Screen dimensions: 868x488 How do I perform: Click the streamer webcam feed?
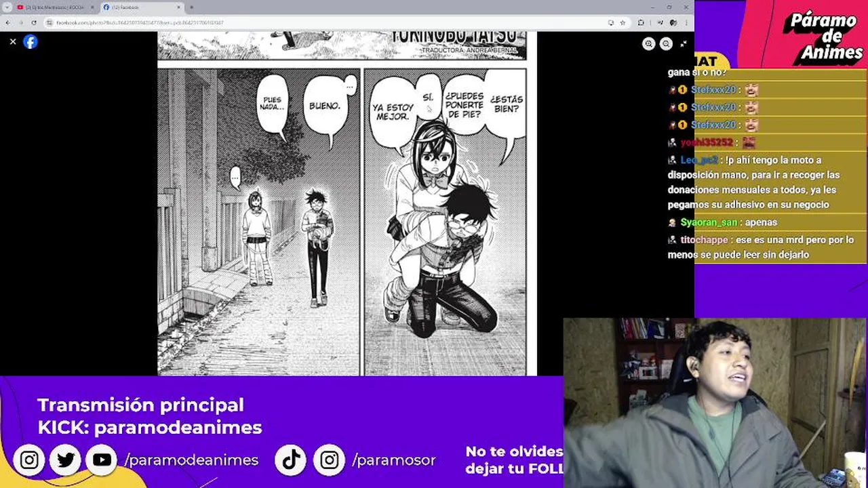tap(715, 403)
